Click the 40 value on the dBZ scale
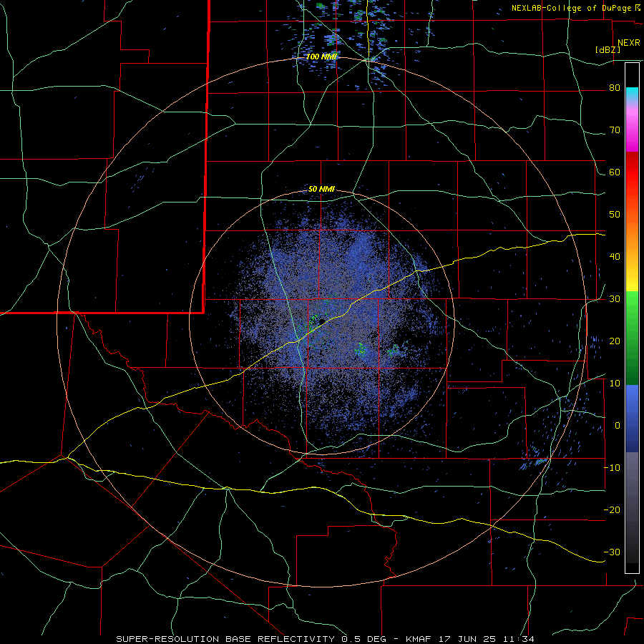The height and width of the screenshot is (644, 644). (615, 257)
